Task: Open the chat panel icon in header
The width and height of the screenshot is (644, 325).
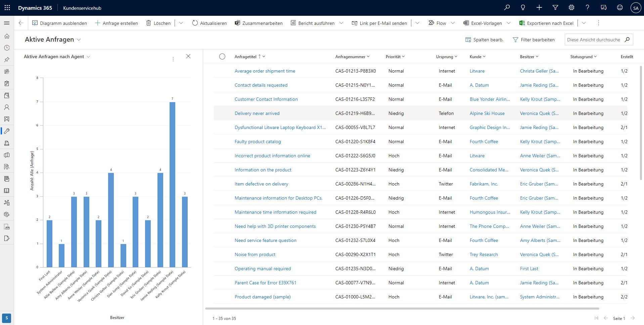Action: pos(604,8)
